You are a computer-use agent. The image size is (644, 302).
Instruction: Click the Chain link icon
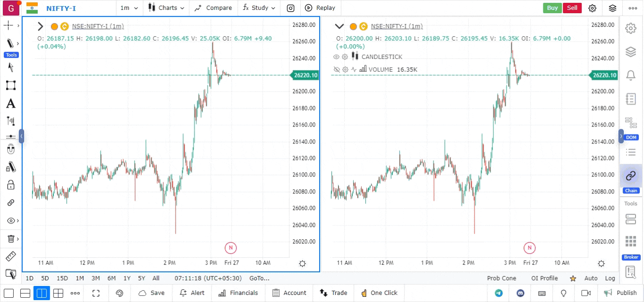630,176
